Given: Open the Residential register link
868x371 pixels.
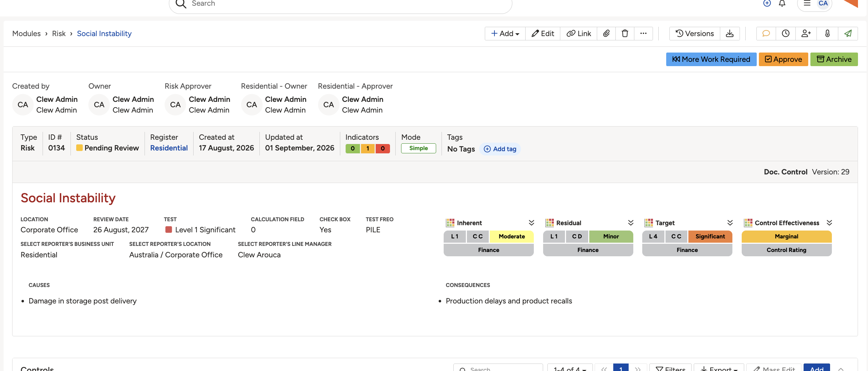Looking at the screenshot, I should [x=169, y=148].
